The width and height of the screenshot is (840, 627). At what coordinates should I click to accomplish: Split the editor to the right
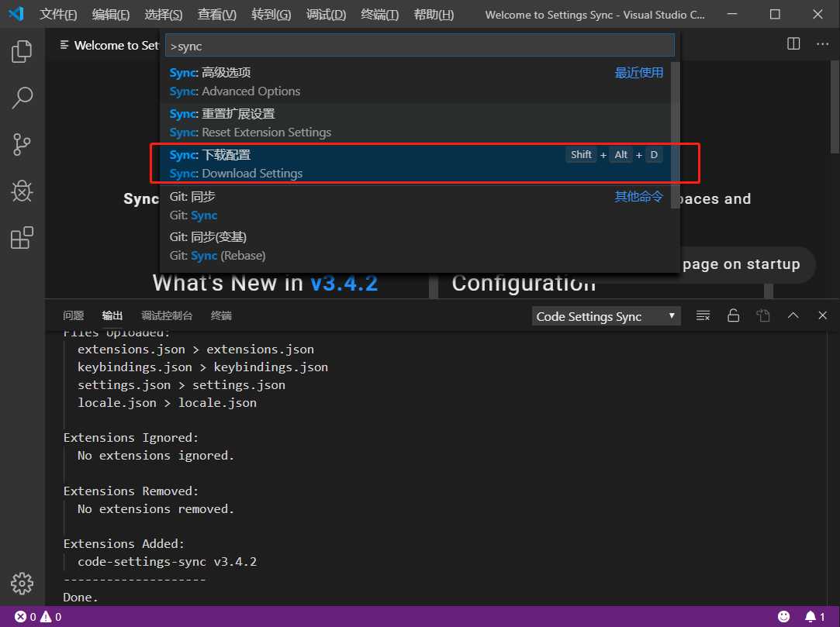click(x=793, y=44)
